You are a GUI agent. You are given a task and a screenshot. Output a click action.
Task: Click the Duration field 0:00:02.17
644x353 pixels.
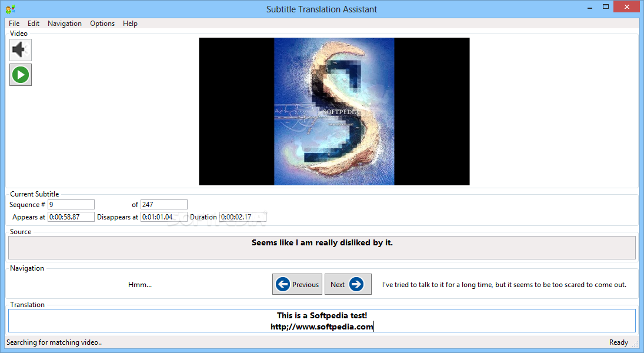(x=243, y=217)
